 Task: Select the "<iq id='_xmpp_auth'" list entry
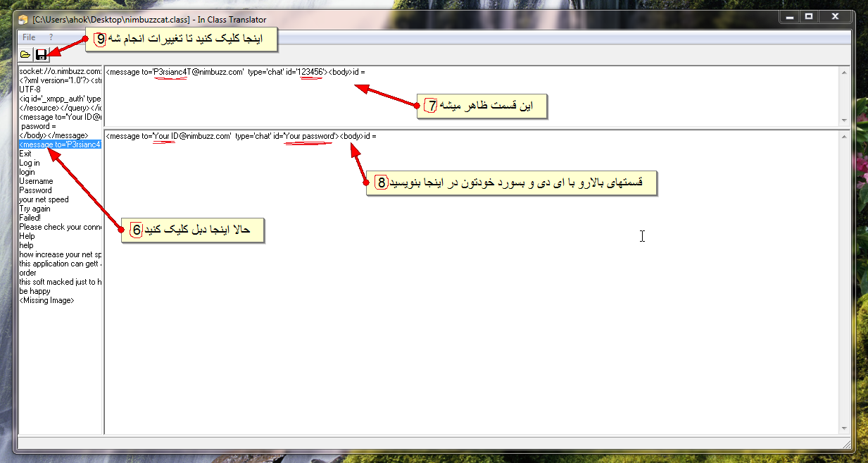point(61,99)
